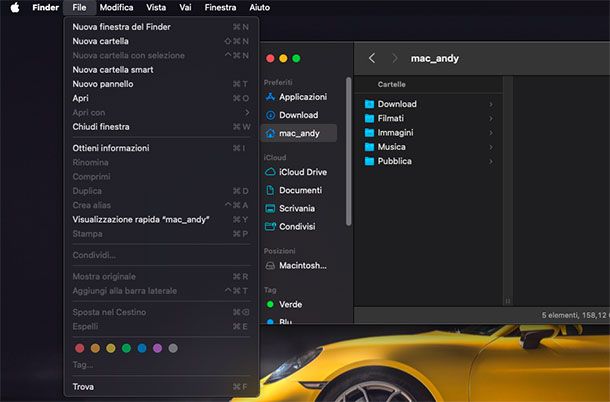
Task: Click the column resize handle
Action: (508, 301)
